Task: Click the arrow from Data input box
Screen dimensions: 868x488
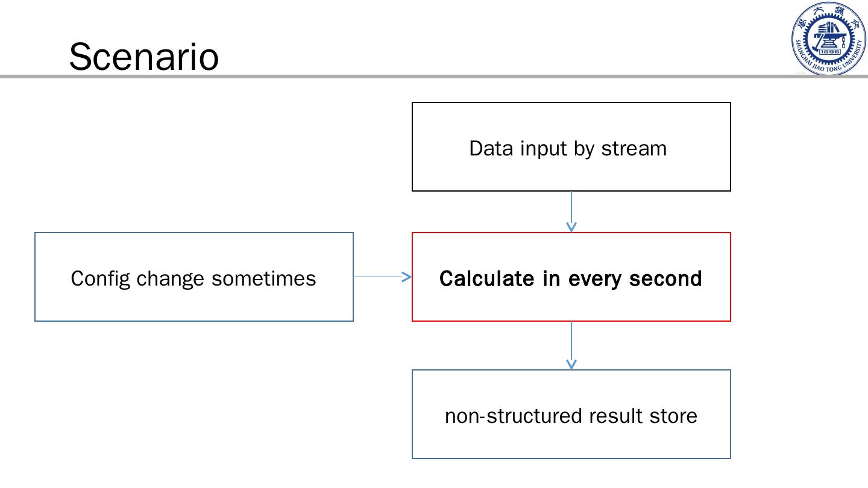Action: [571, 211]
